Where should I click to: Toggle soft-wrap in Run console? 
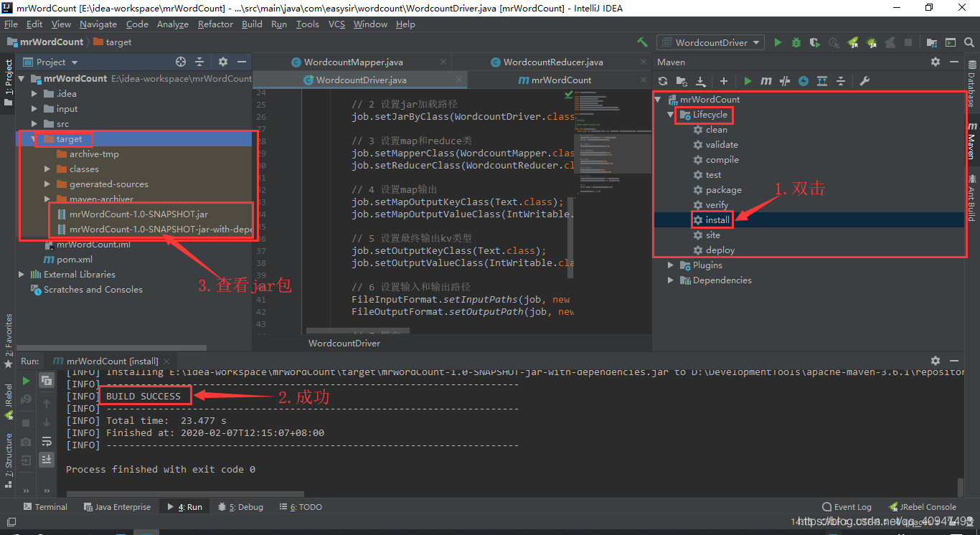[47, 441]
